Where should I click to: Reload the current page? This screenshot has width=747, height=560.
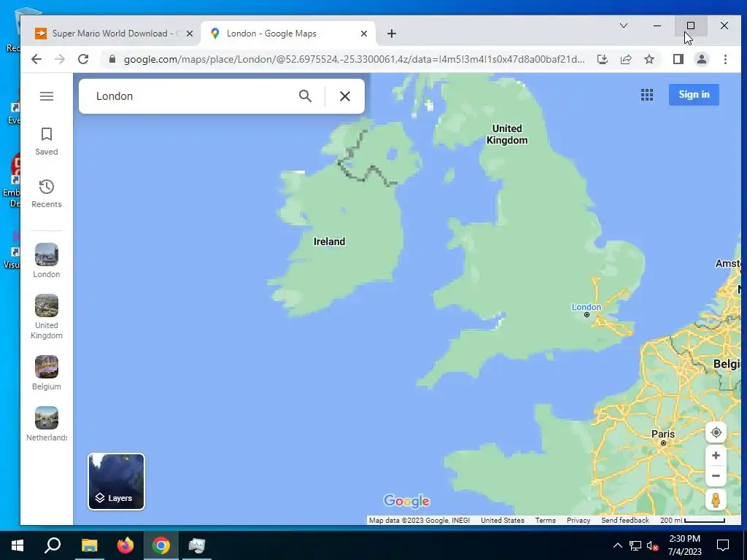pos(83,59)
